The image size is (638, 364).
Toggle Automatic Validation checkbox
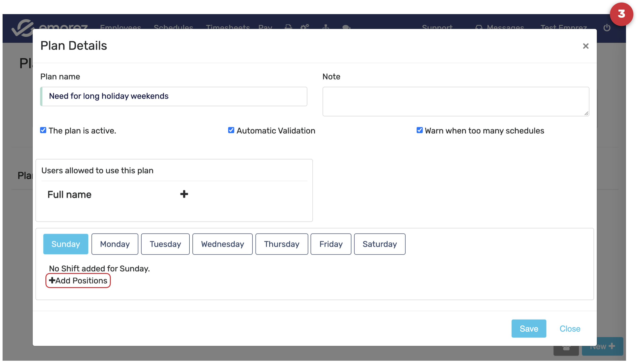coord(231,130)
